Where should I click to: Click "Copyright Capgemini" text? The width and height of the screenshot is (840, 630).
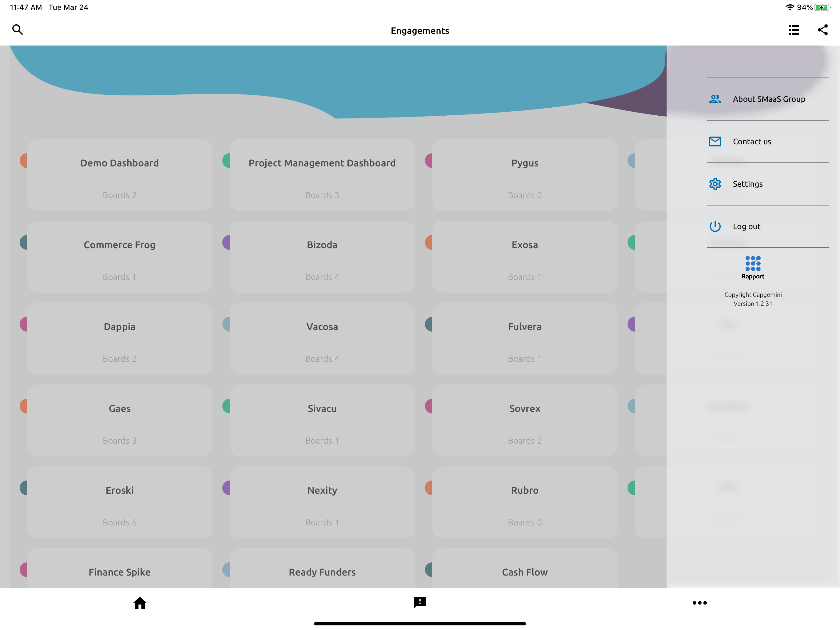(x=753, y=294)
